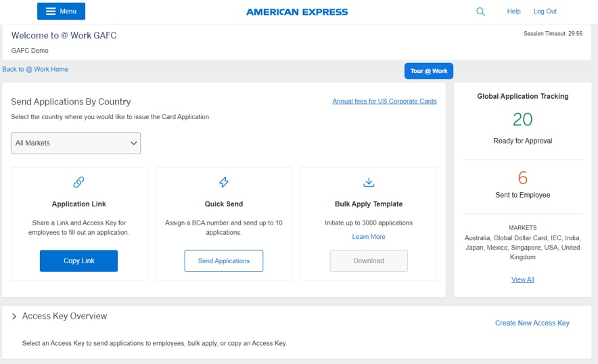Click the American Express logo

click(297, 12)
